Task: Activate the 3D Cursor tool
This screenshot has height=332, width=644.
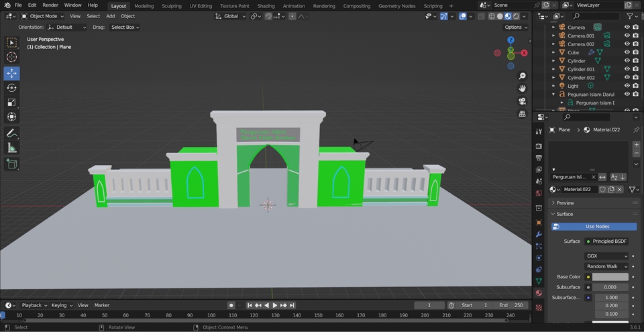Action: pyautogui.click(x=11, y=57)
